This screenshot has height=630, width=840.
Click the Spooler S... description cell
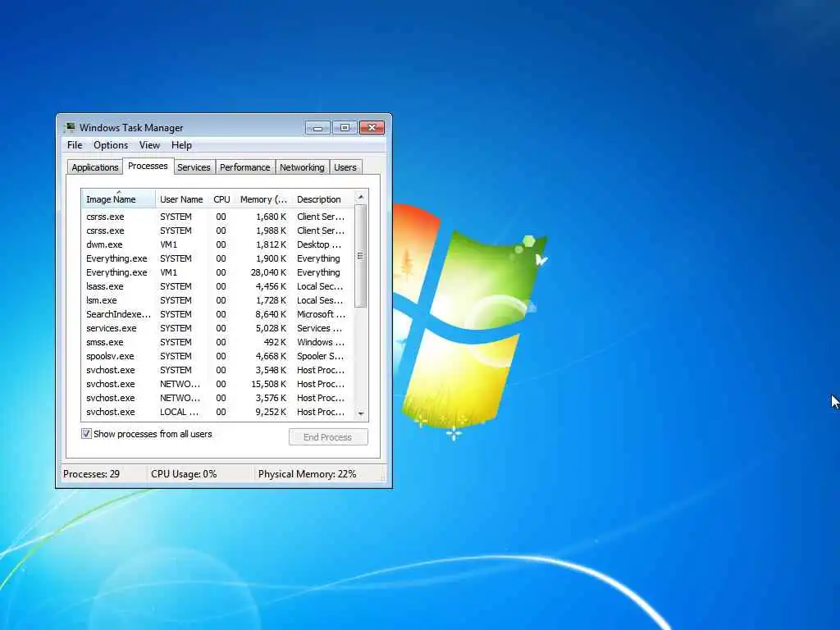click(x=321, y=356)
